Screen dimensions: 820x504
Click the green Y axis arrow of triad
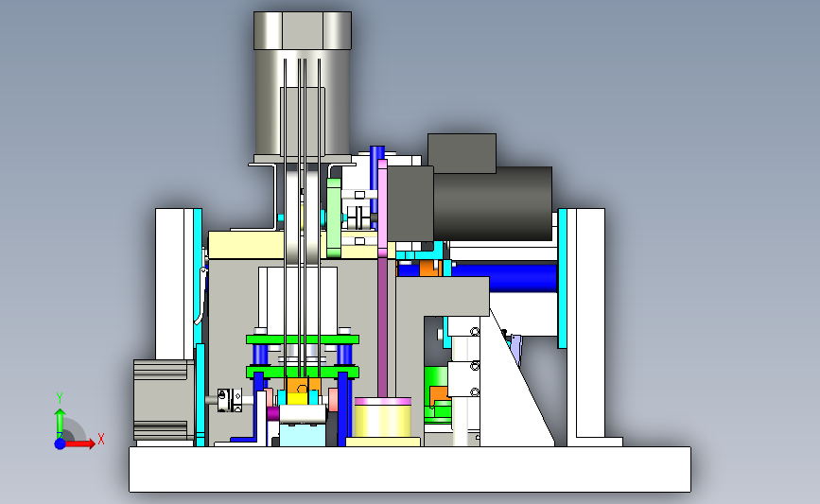coord(60,424)
